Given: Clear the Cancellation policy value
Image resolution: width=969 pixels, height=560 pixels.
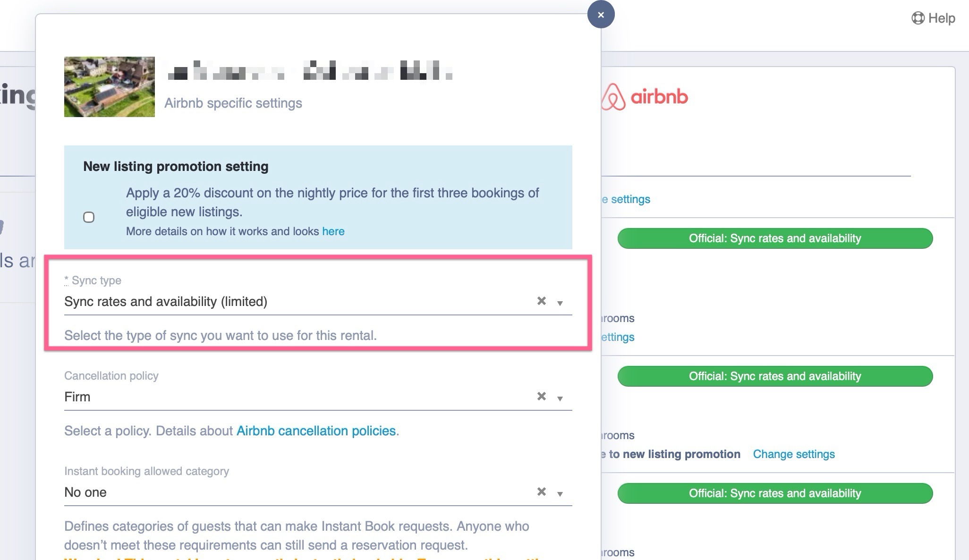Looking at the screenshot, I should tap(542, 397).
